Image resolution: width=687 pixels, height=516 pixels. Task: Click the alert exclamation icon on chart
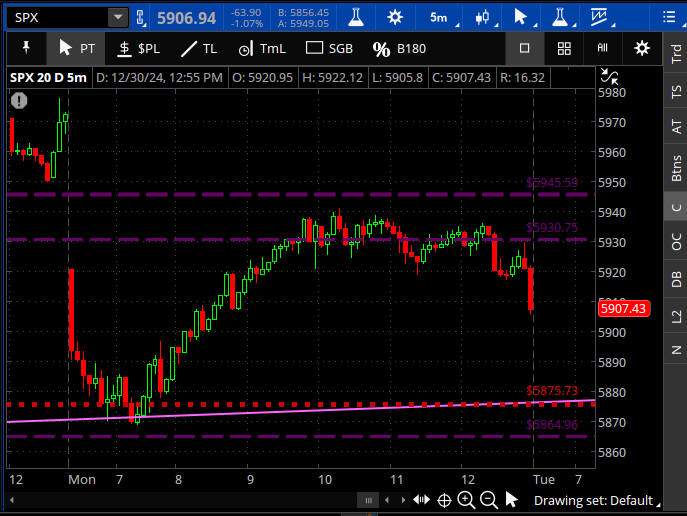19,100
